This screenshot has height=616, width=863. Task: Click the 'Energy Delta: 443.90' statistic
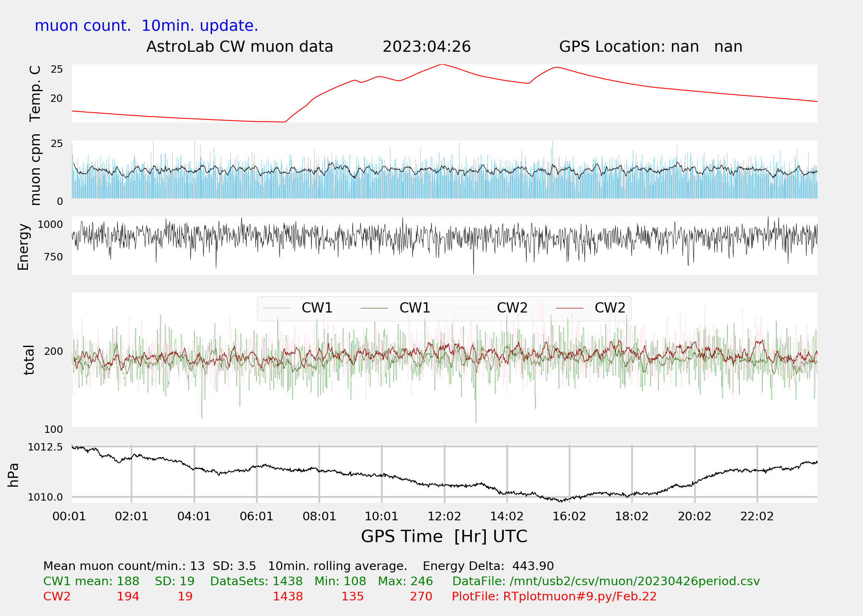point(488,566)
